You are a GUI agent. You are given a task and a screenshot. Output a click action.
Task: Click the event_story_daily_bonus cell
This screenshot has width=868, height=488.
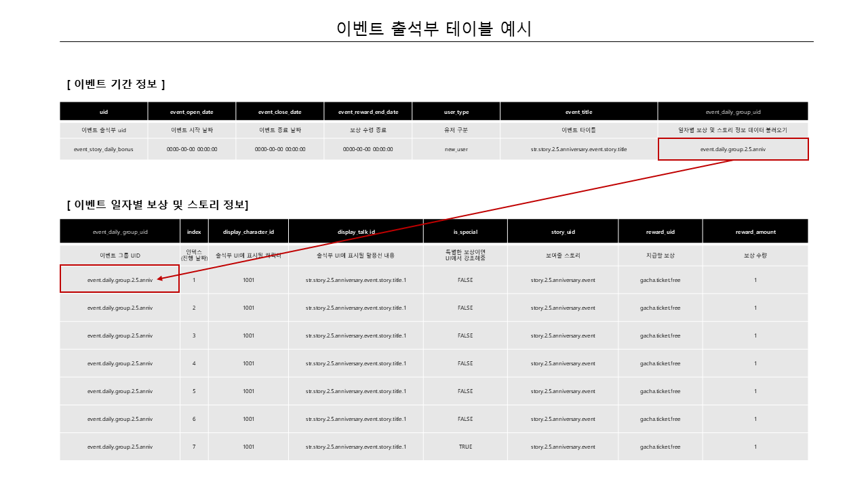(104, 149)
